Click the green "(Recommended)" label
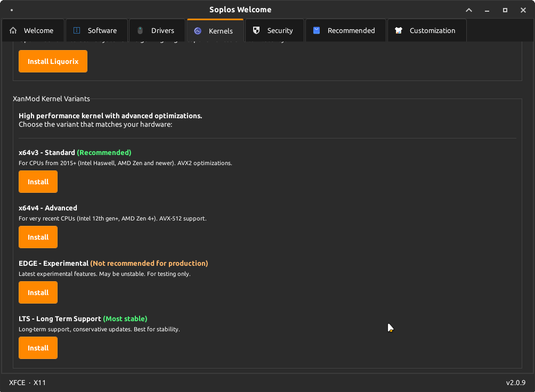 (104, 152)
